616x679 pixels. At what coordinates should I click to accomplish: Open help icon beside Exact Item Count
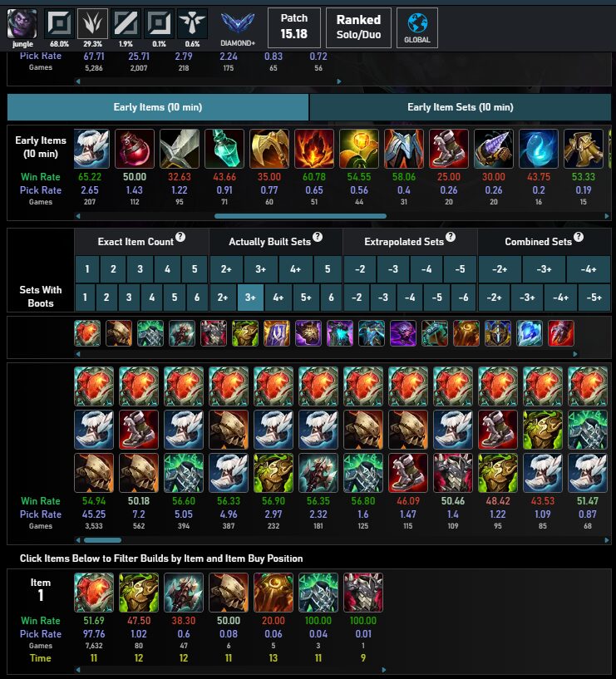[180, 237]
